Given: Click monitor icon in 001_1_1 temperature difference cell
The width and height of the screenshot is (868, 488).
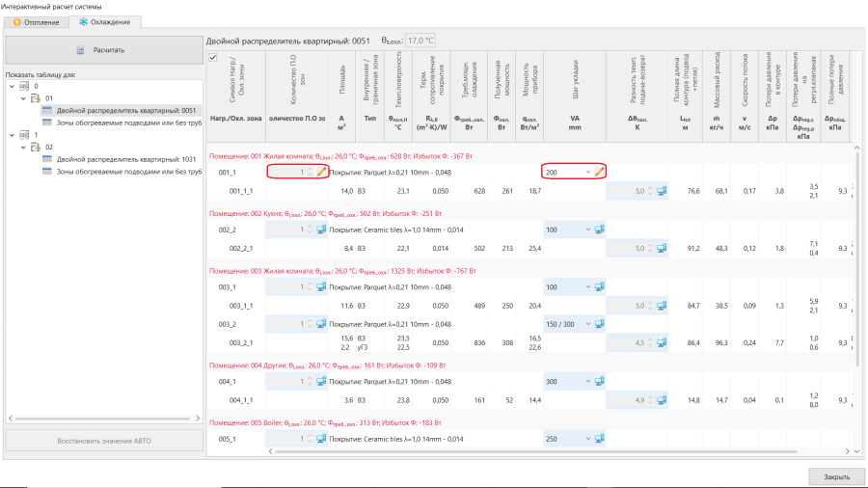Looking at the screenshot, I should tap(662, 191).
